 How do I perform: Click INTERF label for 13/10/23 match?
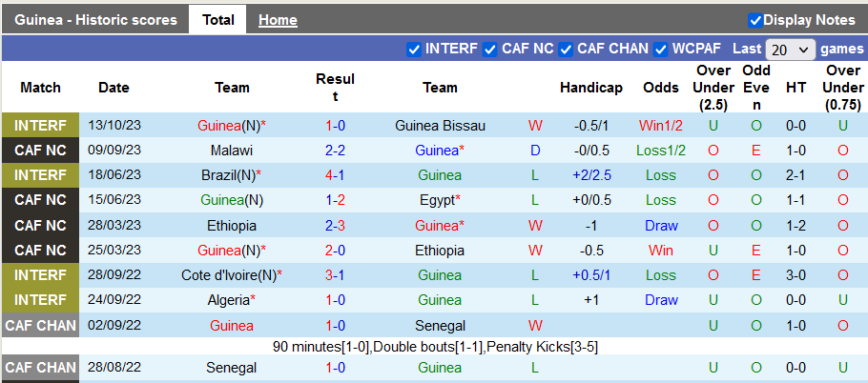tap(41, 126)
